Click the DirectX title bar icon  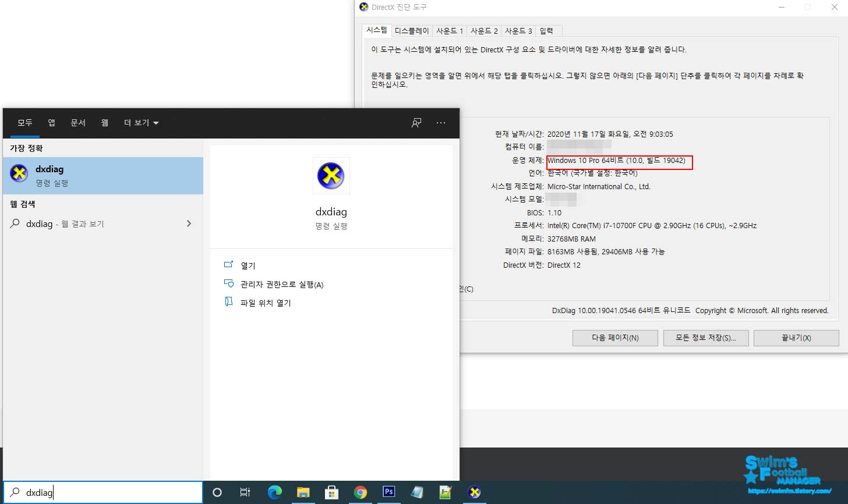coord(364,7)
